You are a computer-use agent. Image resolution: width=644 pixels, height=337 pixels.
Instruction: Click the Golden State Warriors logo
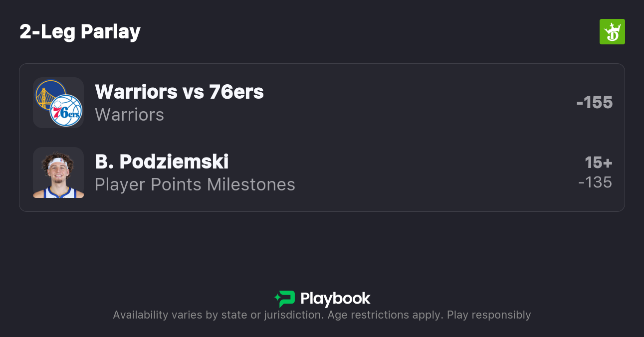[x=49, y=94]
